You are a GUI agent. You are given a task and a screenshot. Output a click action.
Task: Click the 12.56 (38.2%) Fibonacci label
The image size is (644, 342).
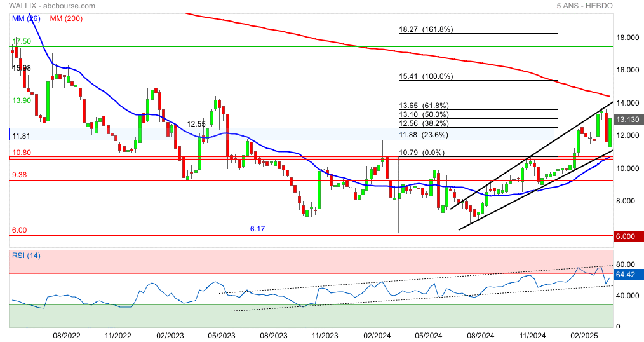point(424,124)
